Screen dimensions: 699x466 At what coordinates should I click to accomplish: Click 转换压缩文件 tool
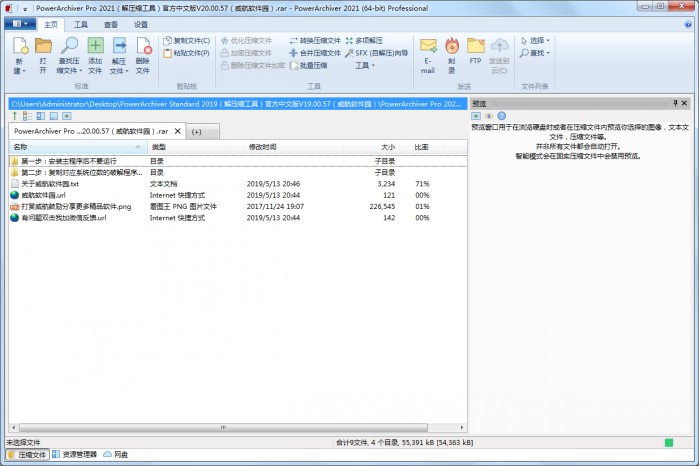(x=315, y=41)
